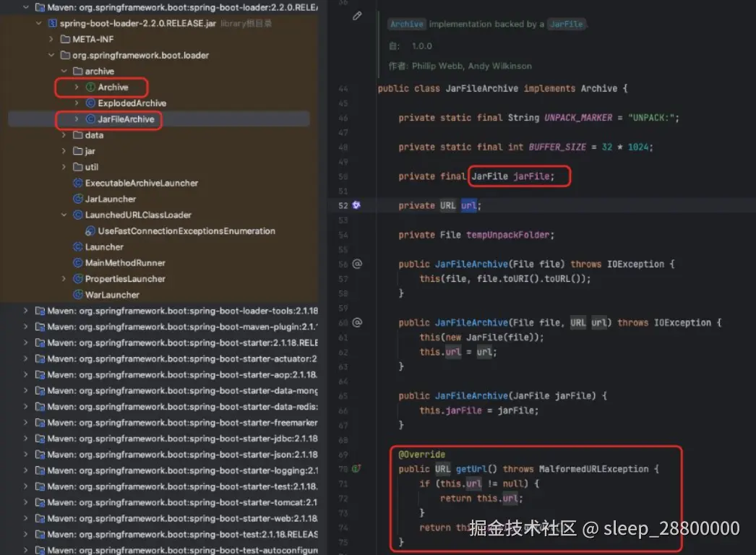Expand Maven spring-boot-starter-aop library
Screen dimensions: 756x555
(x=26, y=374)
